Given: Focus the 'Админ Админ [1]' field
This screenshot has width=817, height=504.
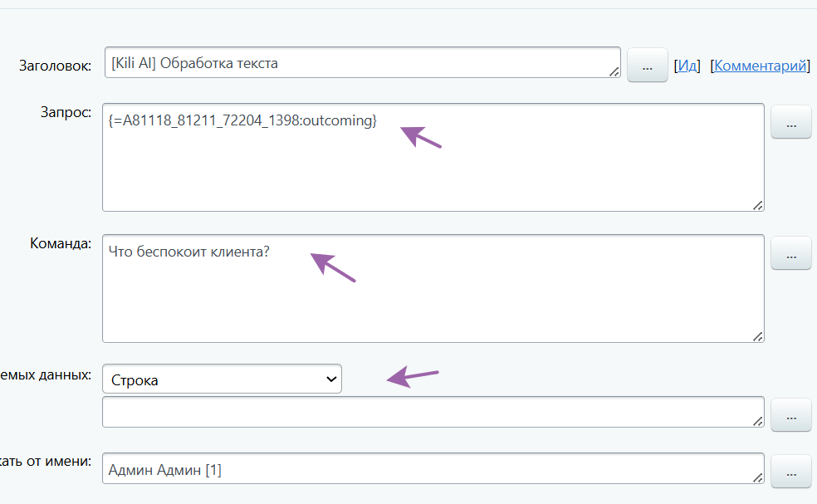Looking at the screenshot, I should point(432,471).
